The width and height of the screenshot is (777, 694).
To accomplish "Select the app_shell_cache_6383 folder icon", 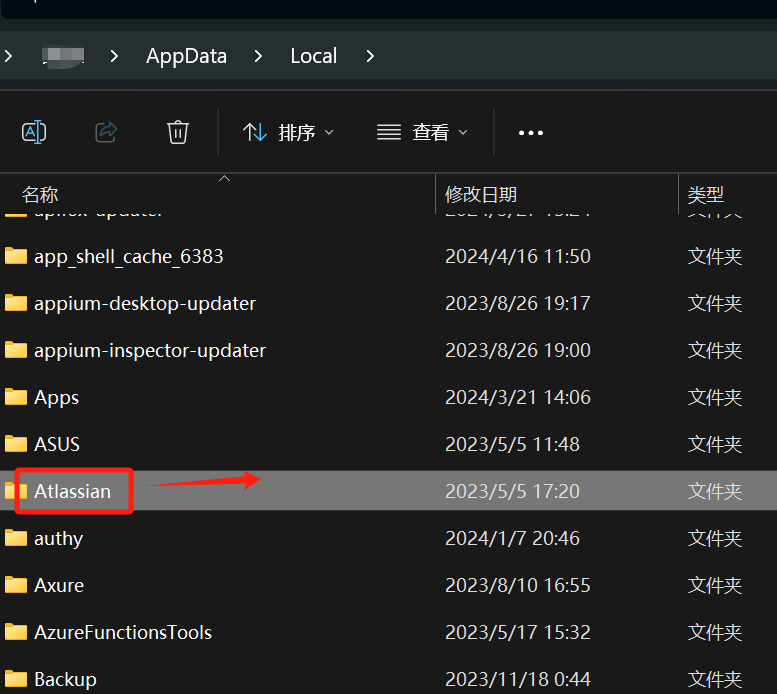I will [x=16, y=256].
